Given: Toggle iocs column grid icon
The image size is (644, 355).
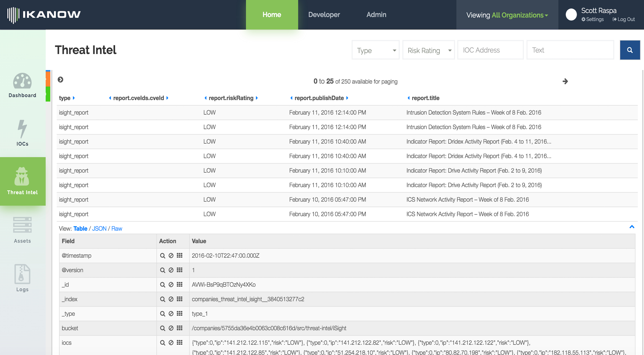Looking at the screenshot, I should pos(179,342).
